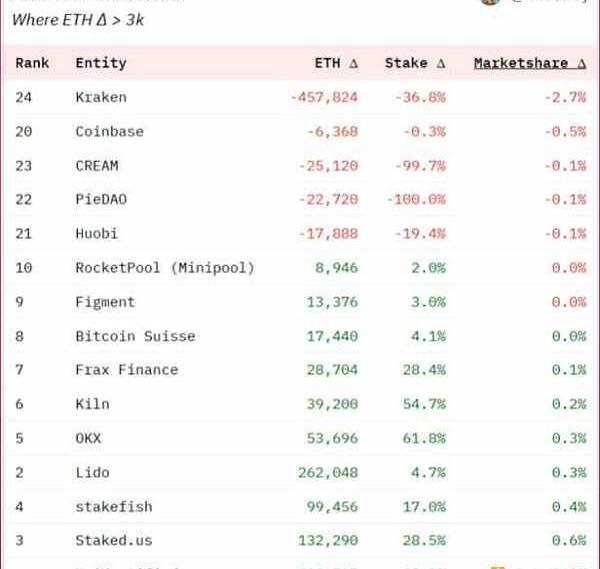Viewport: 600px width, 569px height.
Task: Click the Entity column header
Action: point(101,63)
